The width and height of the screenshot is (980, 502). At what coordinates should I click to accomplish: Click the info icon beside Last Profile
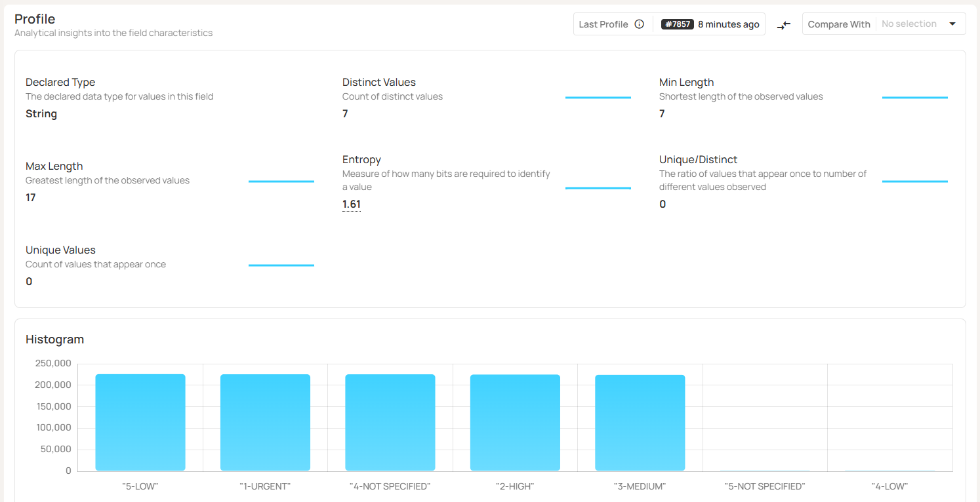coord(638,24)
